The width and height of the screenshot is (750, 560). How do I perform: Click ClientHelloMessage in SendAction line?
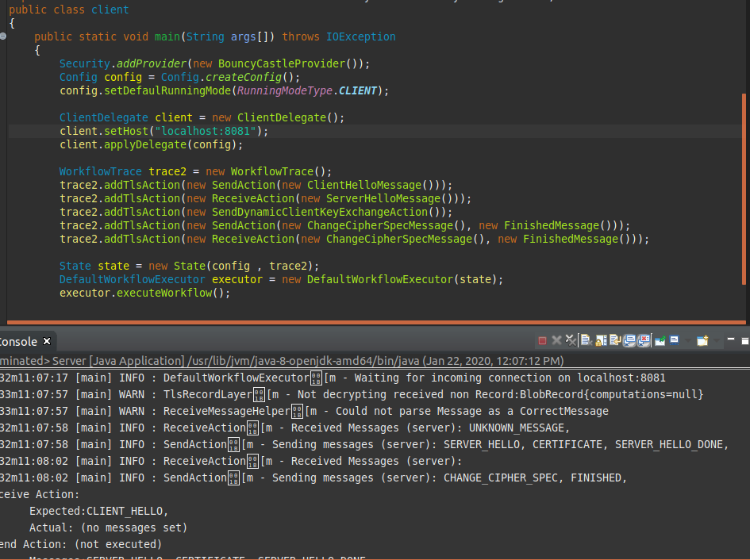pyautogui.click(x=364, y=185)
